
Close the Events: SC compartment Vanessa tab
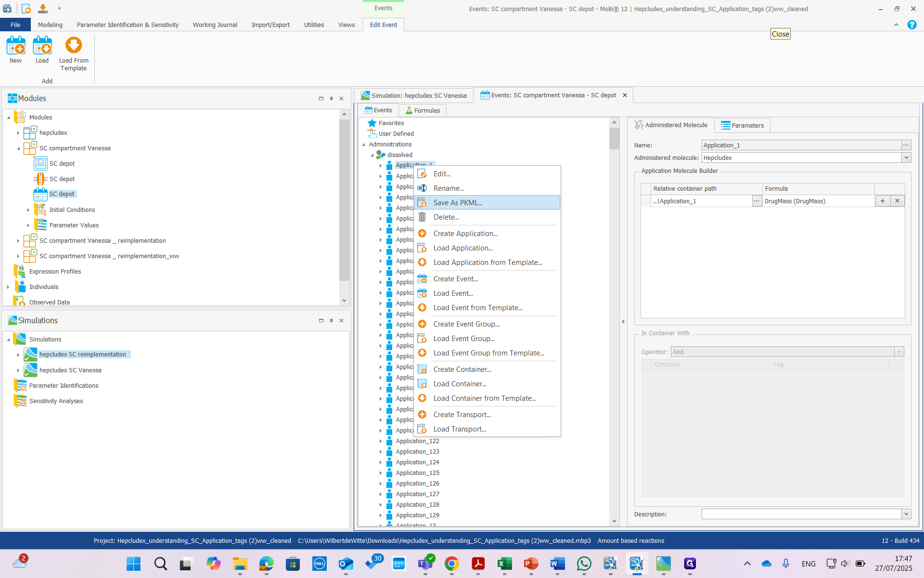tap(624, 95)
